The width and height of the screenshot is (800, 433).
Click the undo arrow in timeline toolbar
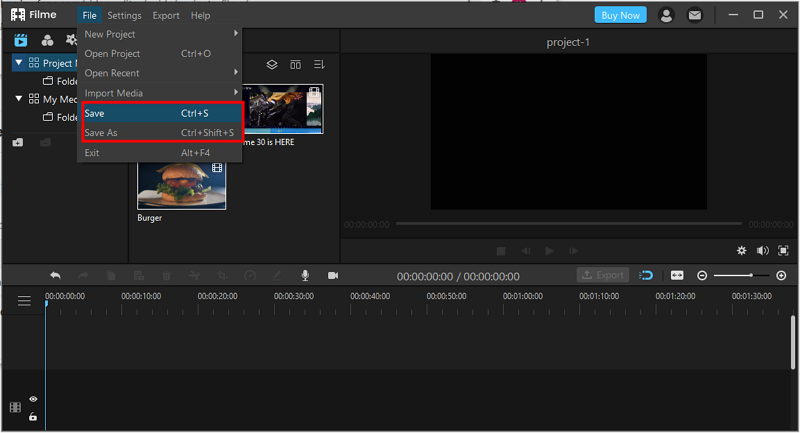click(56, 276)
